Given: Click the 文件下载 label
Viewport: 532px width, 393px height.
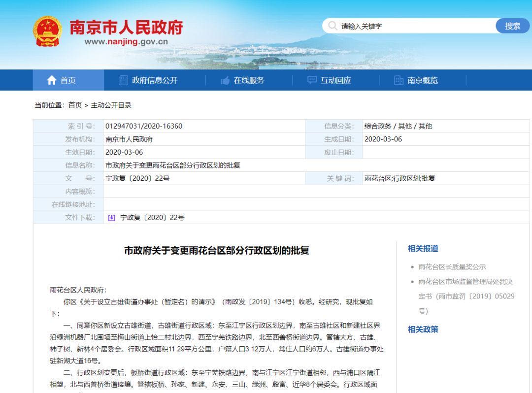Looking at the screenshot, I should tap(80, 218).
